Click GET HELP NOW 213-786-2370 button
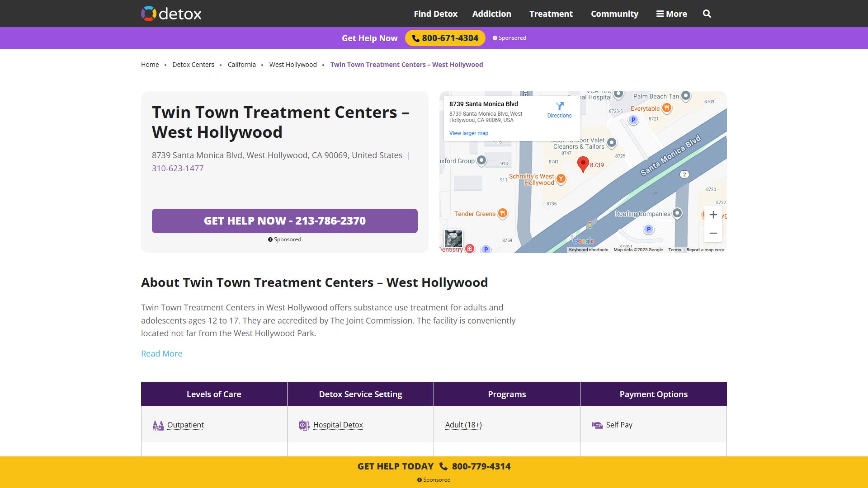 (x=285, y=221)
